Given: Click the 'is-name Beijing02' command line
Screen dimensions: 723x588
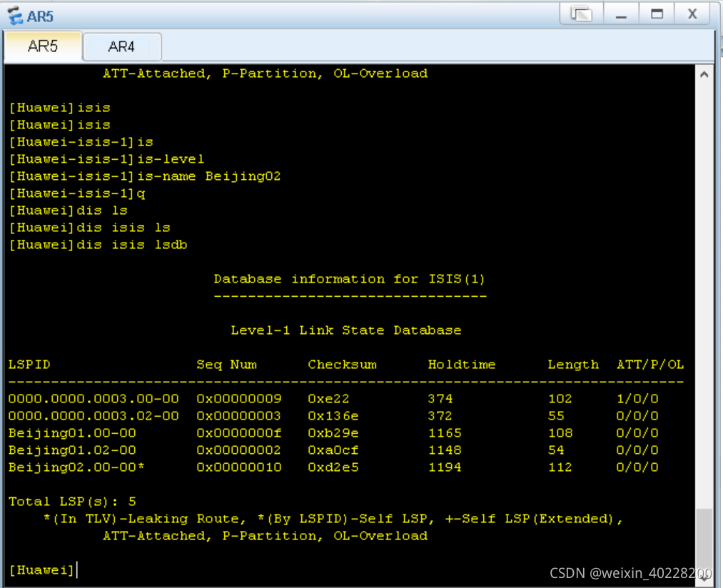Looking at the screenshot, I should 145,176.
